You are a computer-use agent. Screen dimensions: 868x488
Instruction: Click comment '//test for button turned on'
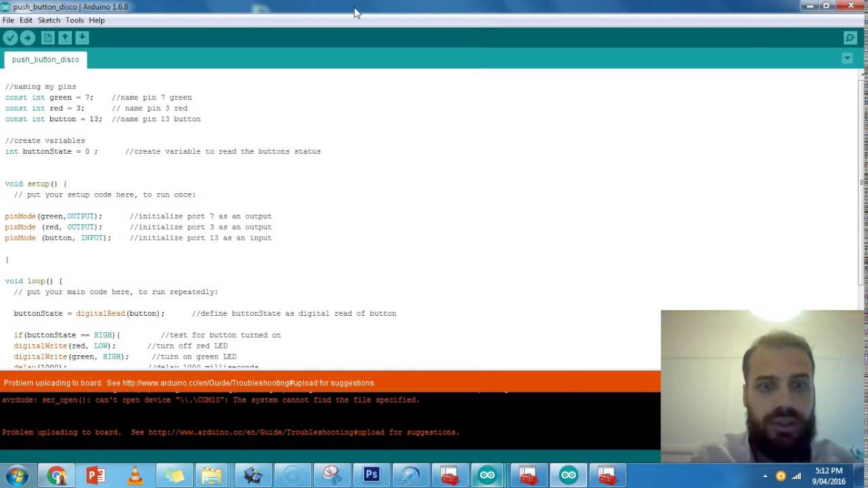220,335
